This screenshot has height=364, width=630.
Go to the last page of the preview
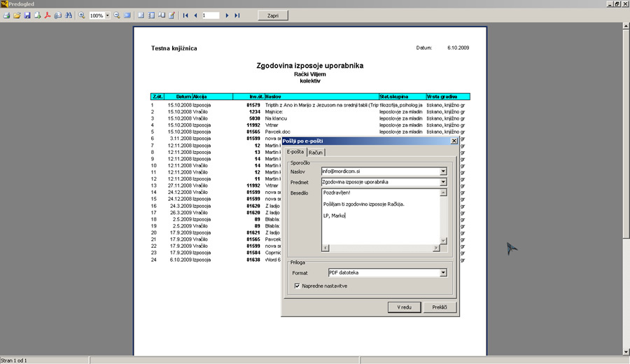click(x=237, y=15)
